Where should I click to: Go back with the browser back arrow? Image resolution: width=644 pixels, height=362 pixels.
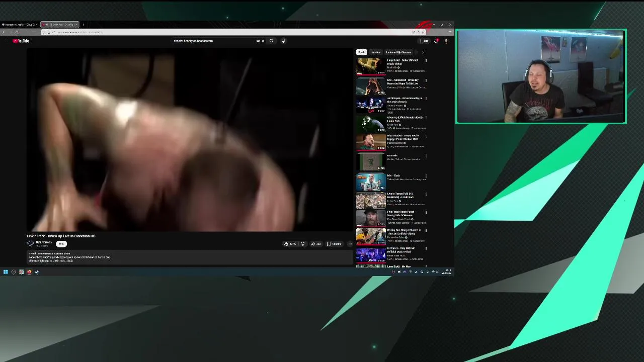tap(4, 32)
